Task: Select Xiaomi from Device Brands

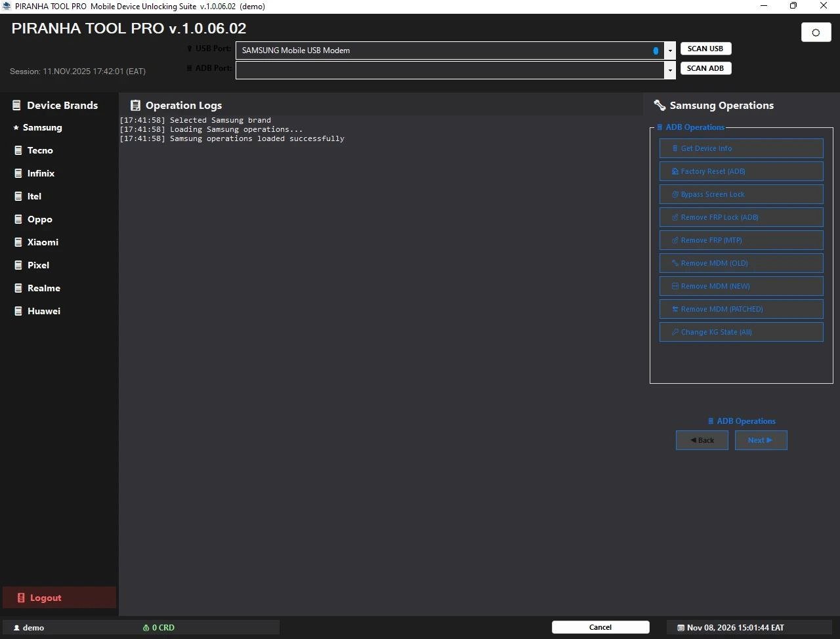Action: click(x=43, y=242)
